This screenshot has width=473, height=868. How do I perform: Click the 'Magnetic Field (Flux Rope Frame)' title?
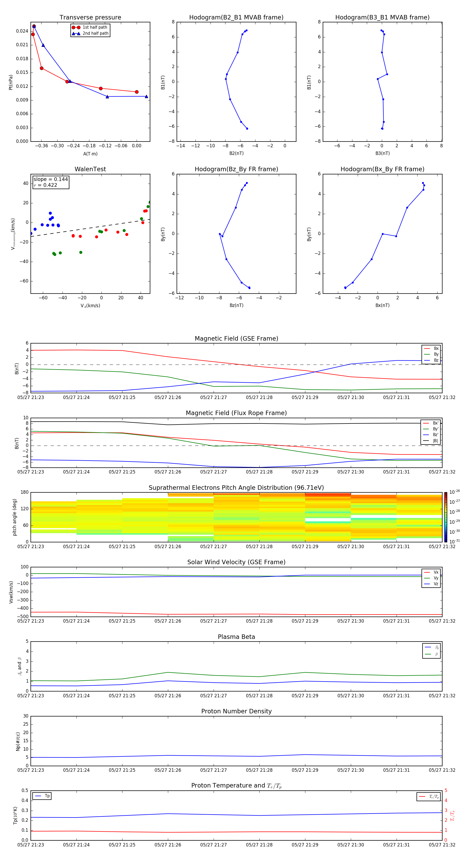(x=236, y=413)
